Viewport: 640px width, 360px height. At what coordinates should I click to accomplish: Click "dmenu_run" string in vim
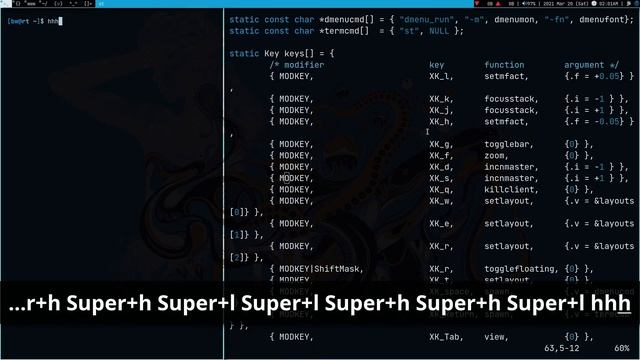click(427, 19)
